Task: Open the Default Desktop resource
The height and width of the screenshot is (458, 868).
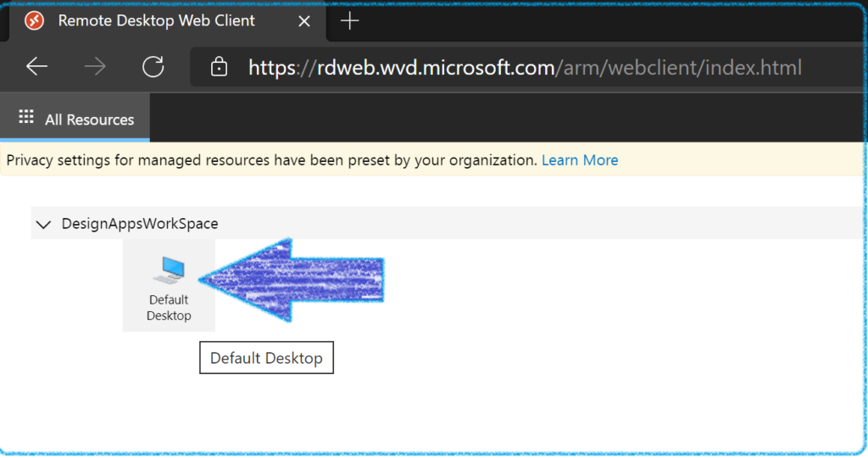Action: point(169,286)
